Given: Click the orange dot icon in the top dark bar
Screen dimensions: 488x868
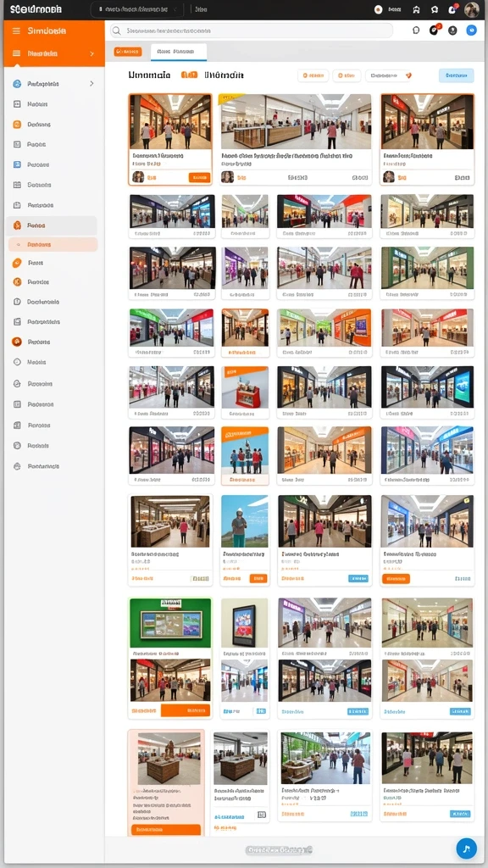Looking at the screenshot, I should (x=379, y=9).
